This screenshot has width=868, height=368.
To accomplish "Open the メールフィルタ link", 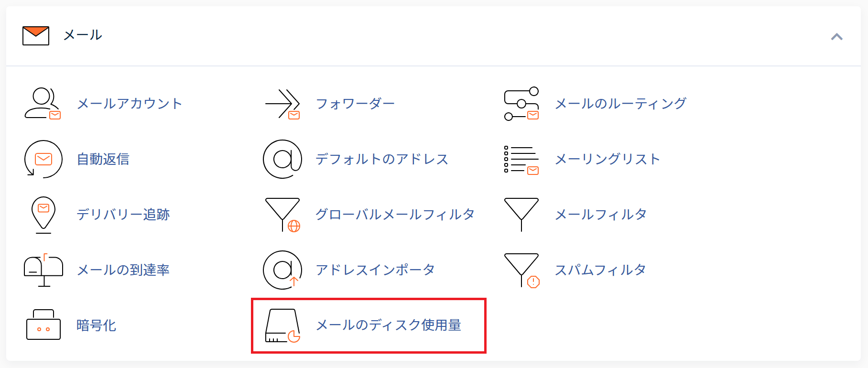I will (x=600, y=215).
